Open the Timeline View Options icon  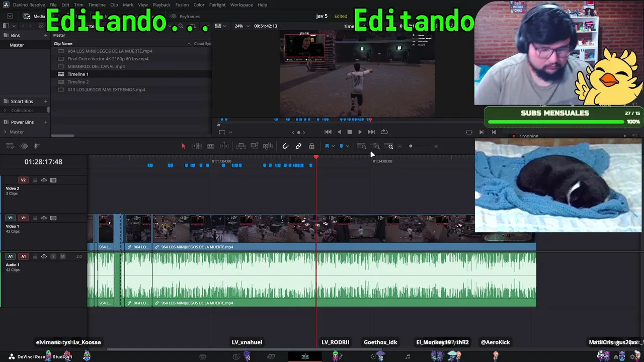[10, 146]
